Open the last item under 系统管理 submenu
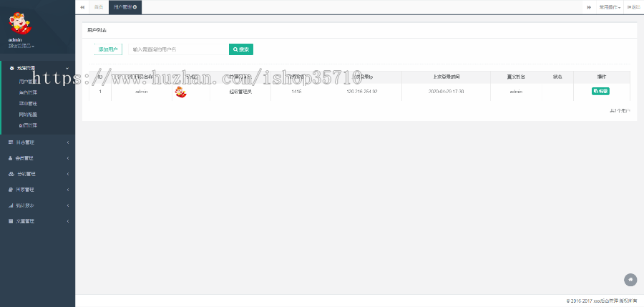Screen dimensions: 644x307 (28, 125)
